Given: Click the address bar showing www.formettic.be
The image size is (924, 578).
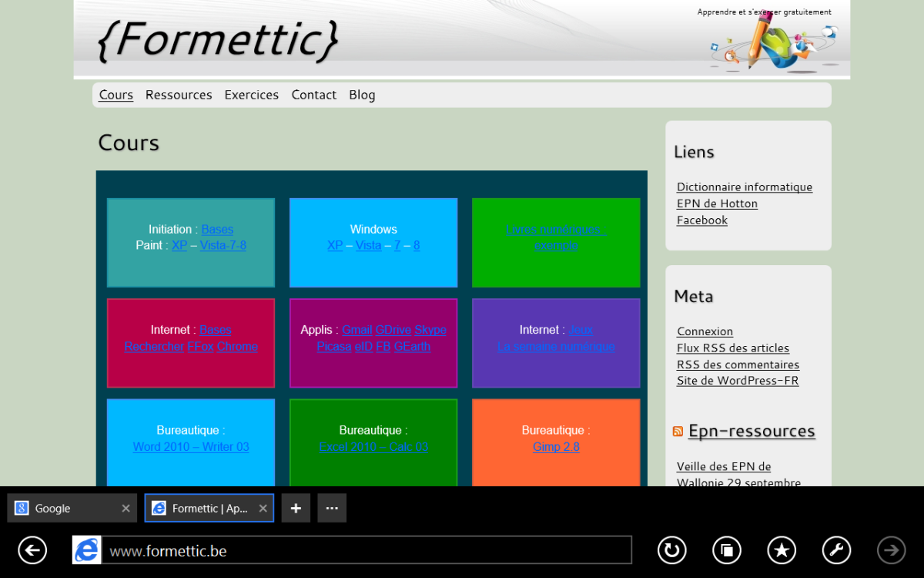Looking at the screenshot, I should (x=366, y=551).
